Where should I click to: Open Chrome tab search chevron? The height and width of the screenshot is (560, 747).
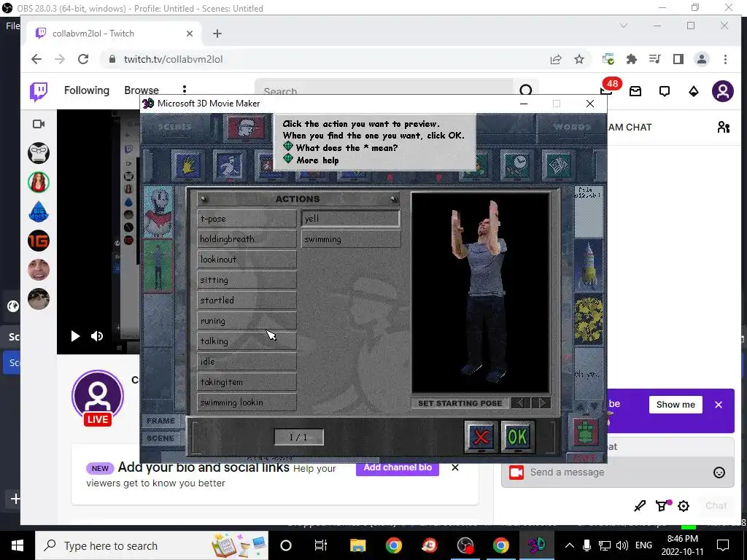(624, 26)
